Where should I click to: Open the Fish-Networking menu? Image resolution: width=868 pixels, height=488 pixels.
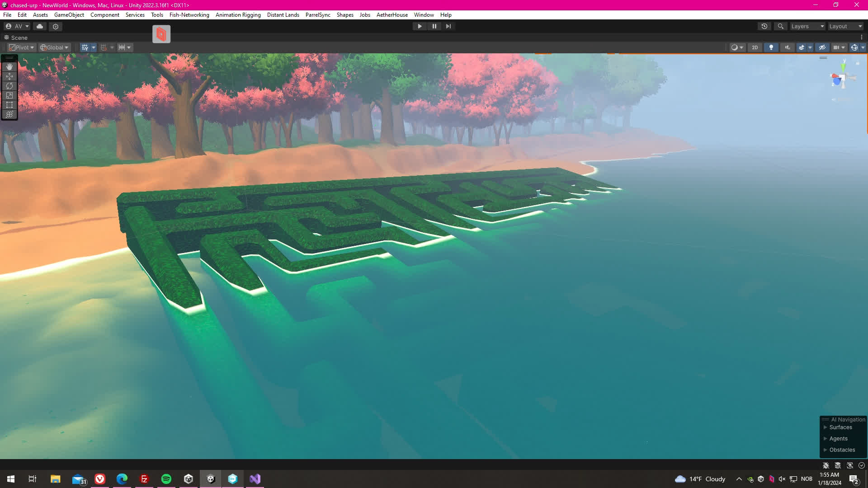[x=189, y=15]
